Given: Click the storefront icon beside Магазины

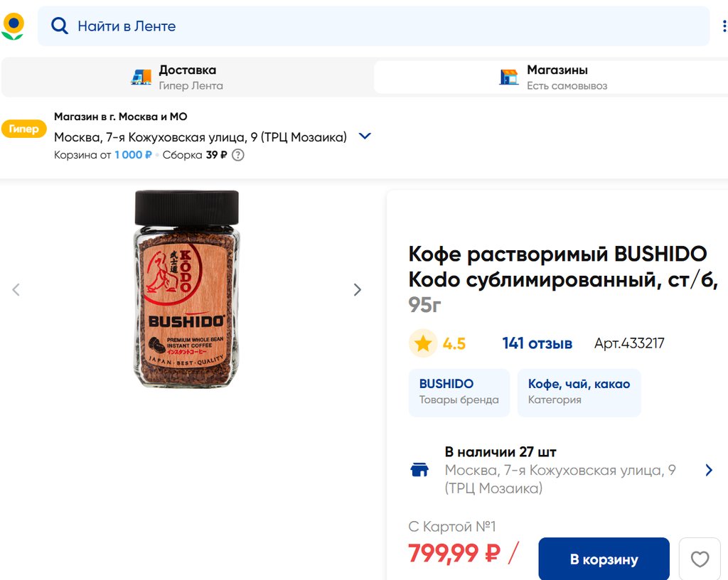Looking at the screenshot, I should pos(509,77).
